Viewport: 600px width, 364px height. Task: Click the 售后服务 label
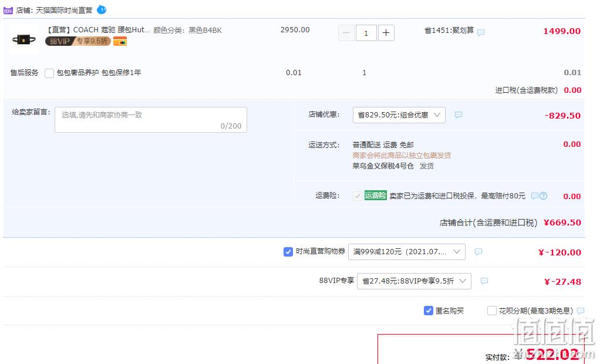tap(24, 73)
